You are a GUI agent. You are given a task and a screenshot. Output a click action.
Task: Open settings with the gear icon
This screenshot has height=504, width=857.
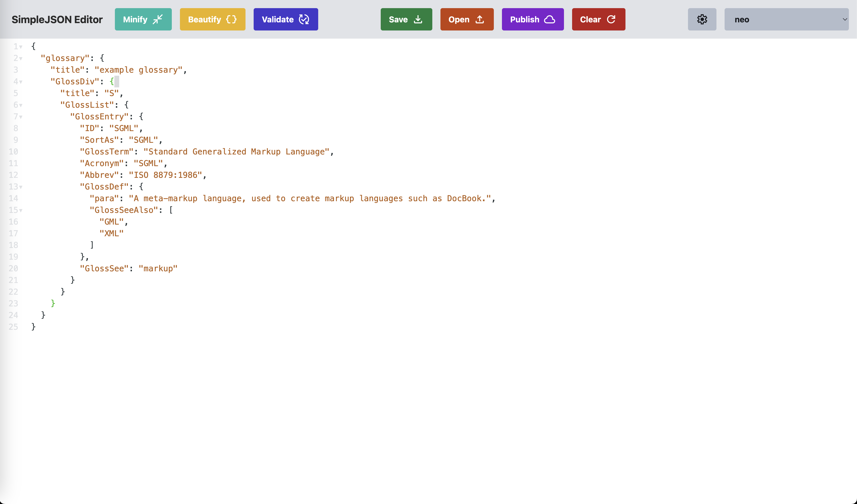point(702,19)
